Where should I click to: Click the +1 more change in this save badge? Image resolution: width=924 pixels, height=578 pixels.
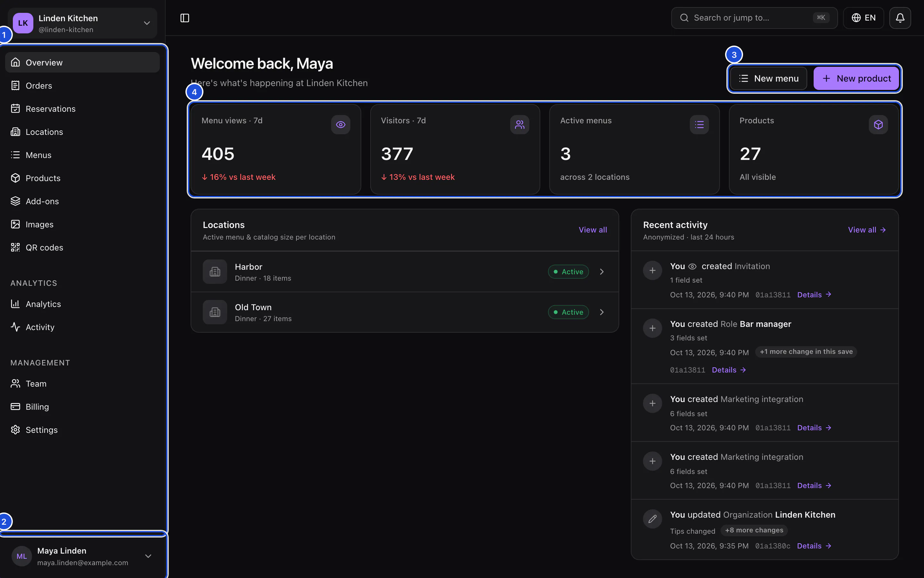click(x=806, y=352)
